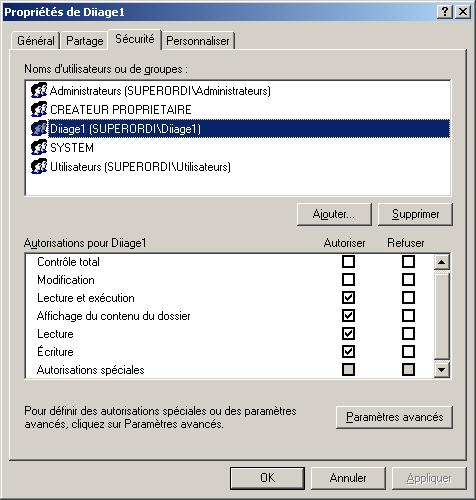Enable Autoriser for Contrôle total

tap(348, 262)
